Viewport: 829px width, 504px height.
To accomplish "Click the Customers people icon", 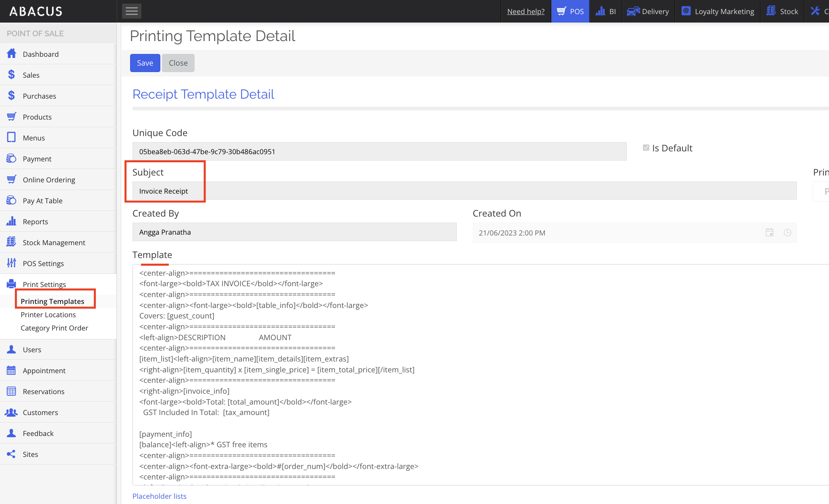I will coord(11,412).
